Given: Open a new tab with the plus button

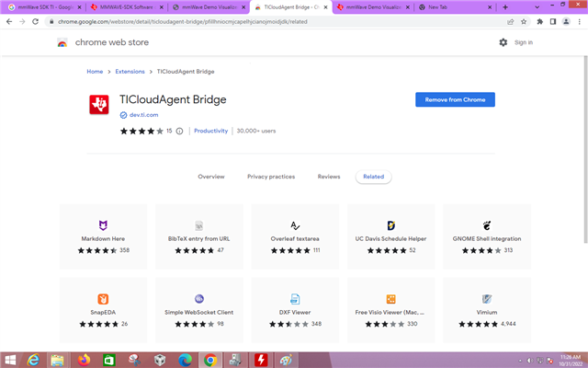Looking at the screenshot, I should (x=505, y=7).
